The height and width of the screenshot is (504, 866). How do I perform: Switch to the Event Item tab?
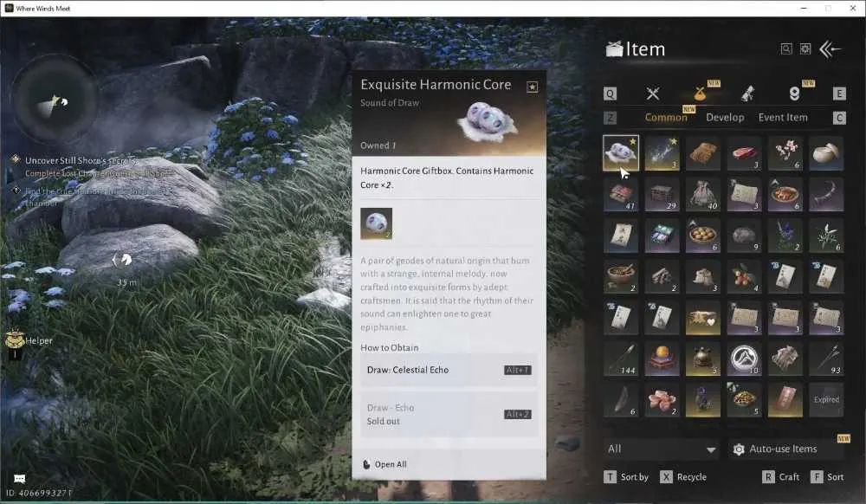[783, 117]
